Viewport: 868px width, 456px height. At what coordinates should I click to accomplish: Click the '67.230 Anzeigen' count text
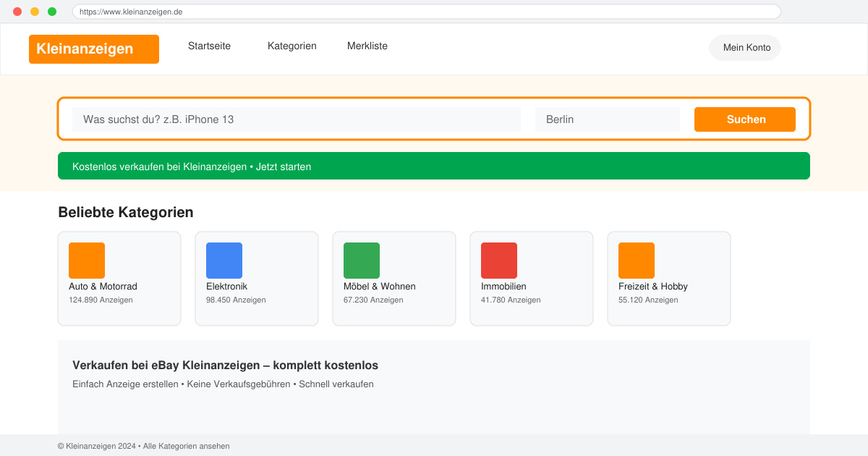pos(373,300)
